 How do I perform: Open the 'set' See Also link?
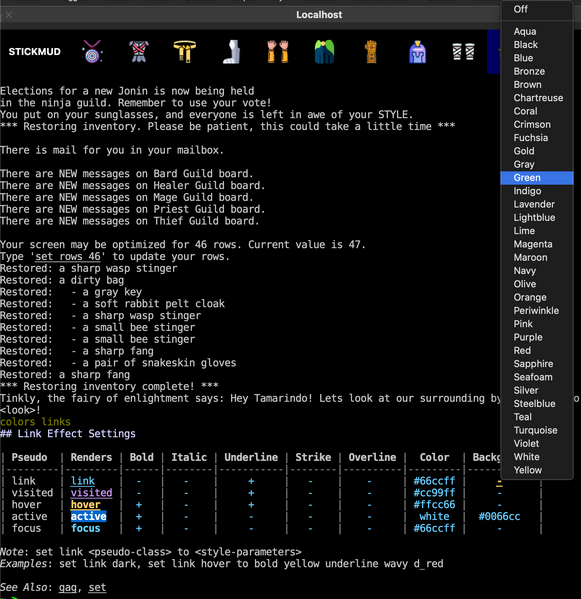point(97,588)
